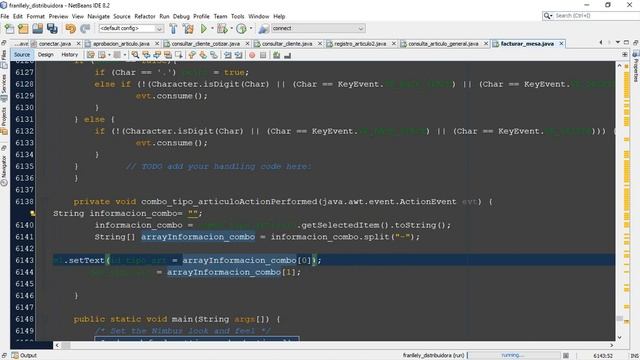The width and height of the screenshot is (640, 360).
Task: Switch to Source view
Action: click(x=22, y=55)
